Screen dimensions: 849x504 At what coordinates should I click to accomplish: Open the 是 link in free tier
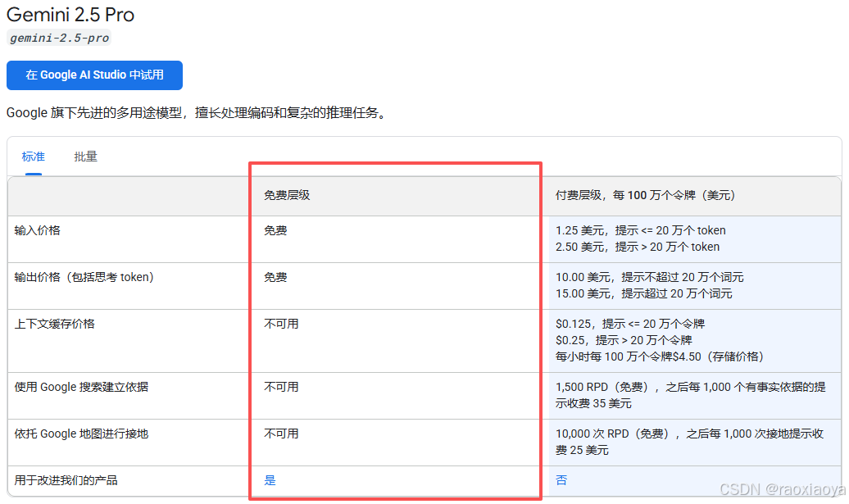pos(270,480)
